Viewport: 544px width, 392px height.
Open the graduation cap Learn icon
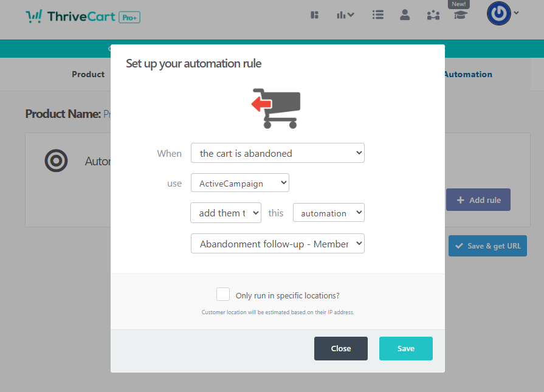(x=461, y=15)
